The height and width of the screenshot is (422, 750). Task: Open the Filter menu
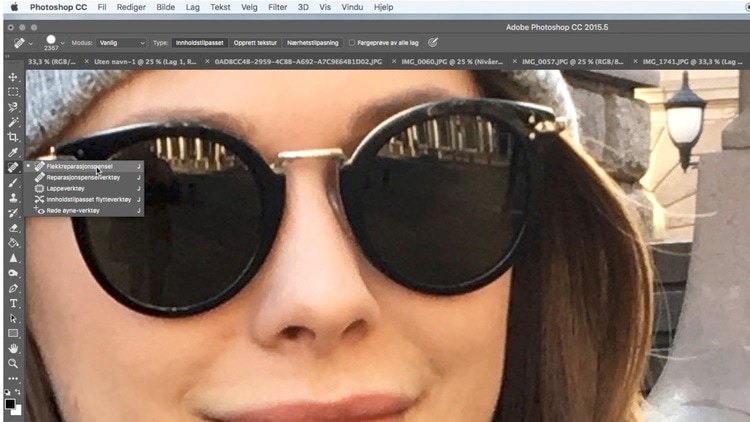[x=276, y=6]
